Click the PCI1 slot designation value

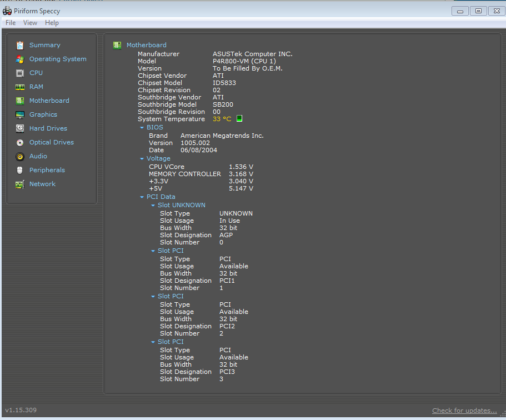(x=227, y=281)
